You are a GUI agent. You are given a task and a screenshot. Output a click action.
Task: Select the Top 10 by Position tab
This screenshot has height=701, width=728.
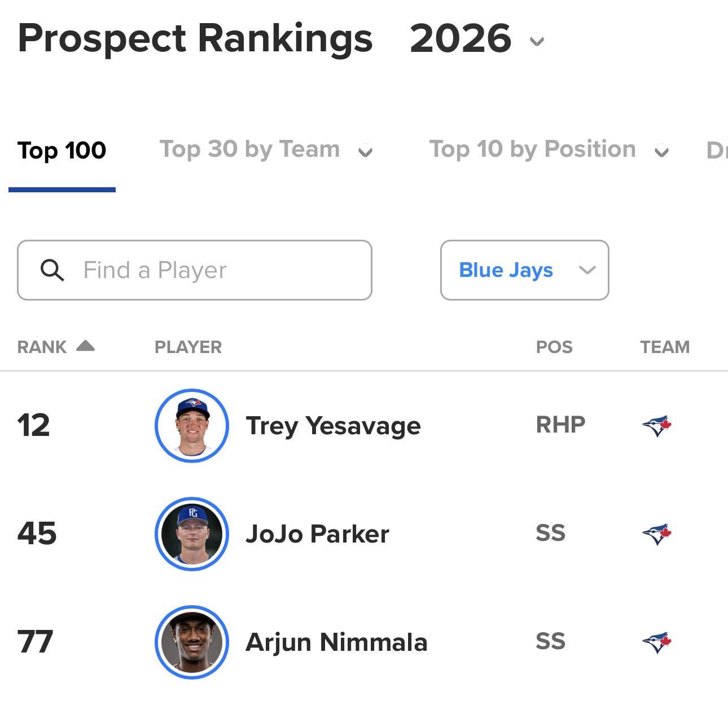coord(532,149)
